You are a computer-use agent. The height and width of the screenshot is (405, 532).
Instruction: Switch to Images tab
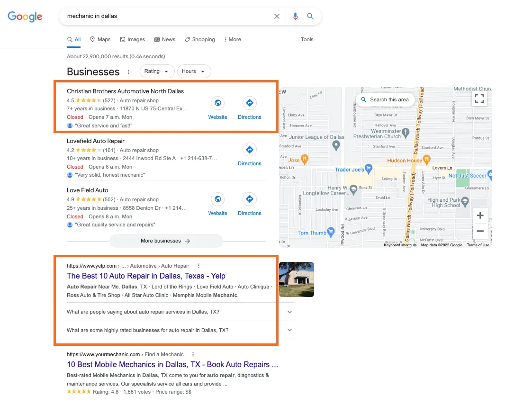[x=133, y=39]
